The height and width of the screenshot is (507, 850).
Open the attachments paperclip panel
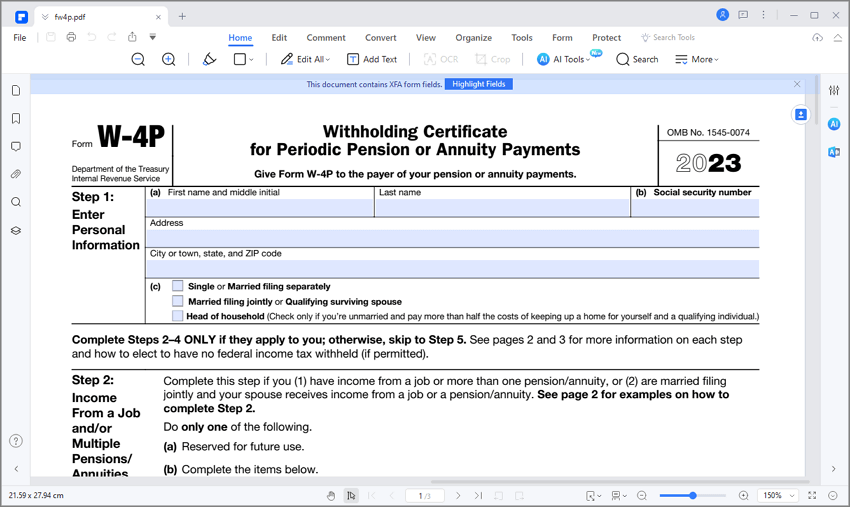[x=16, y=174]
